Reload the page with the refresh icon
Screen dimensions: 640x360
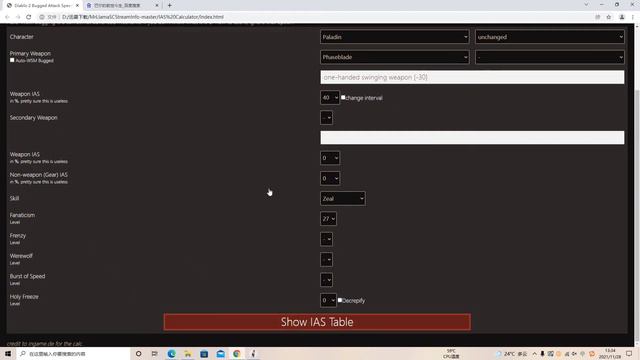point(29,17)
